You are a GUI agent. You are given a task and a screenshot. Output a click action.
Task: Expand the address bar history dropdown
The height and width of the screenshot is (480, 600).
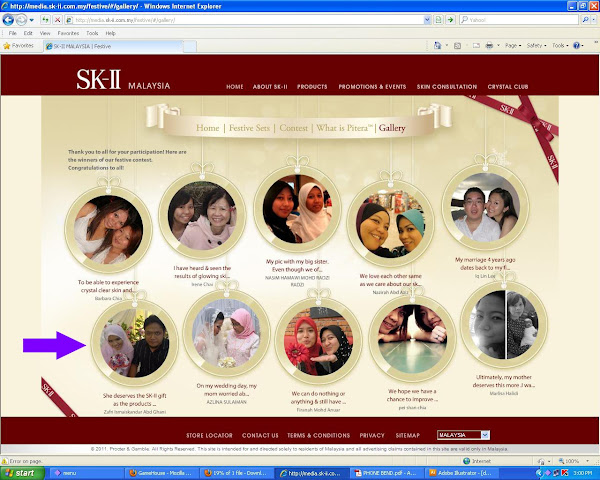tap(427, 20)
